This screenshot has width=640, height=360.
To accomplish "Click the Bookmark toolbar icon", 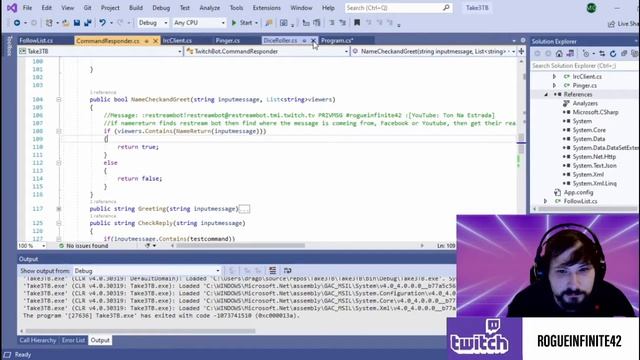I will [357, 23].
